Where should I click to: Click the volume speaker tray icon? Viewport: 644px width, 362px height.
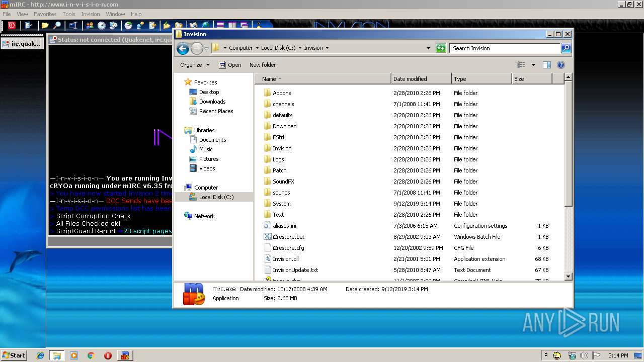pos(584,355)
